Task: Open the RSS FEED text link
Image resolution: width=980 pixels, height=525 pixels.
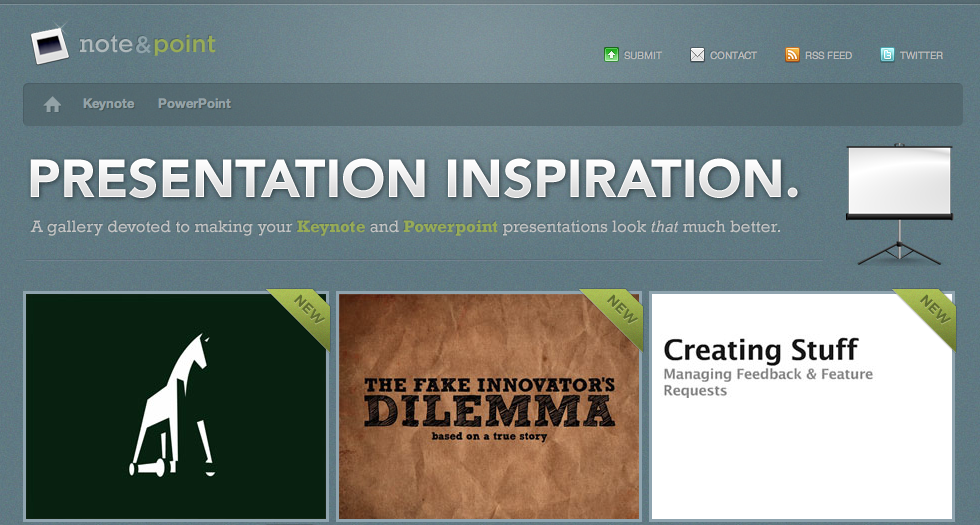Action: pos(828,56)
